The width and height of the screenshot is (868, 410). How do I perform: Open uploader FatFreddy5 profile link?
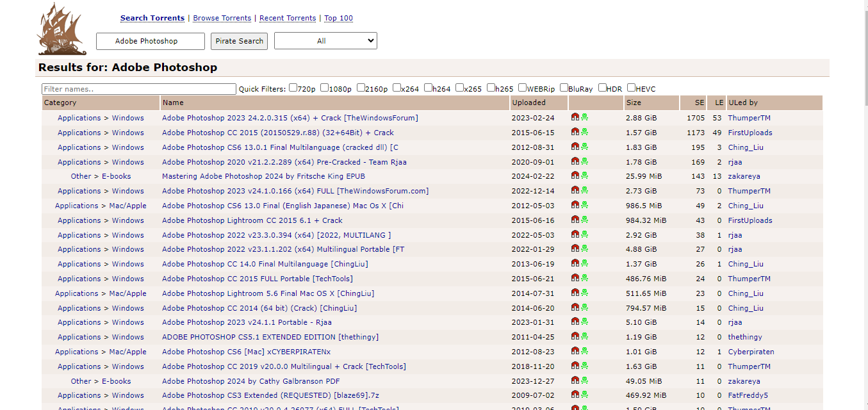(748, 395)
